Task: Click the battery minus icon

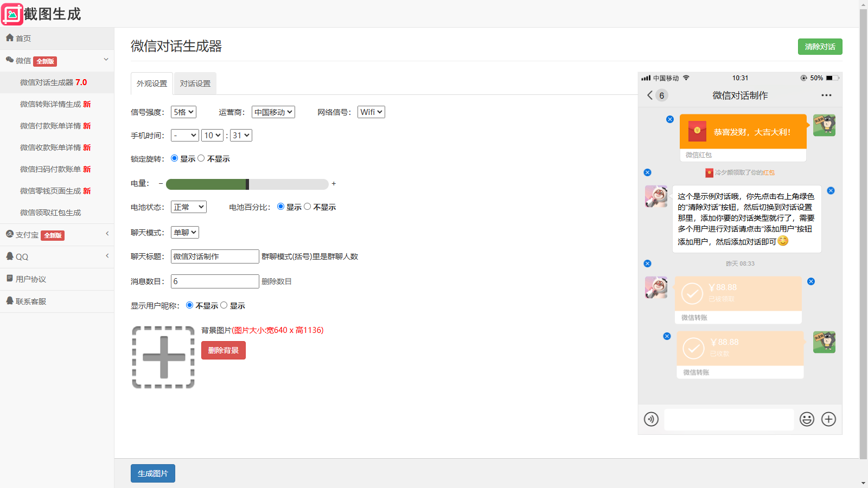Action: coord(161,184)
